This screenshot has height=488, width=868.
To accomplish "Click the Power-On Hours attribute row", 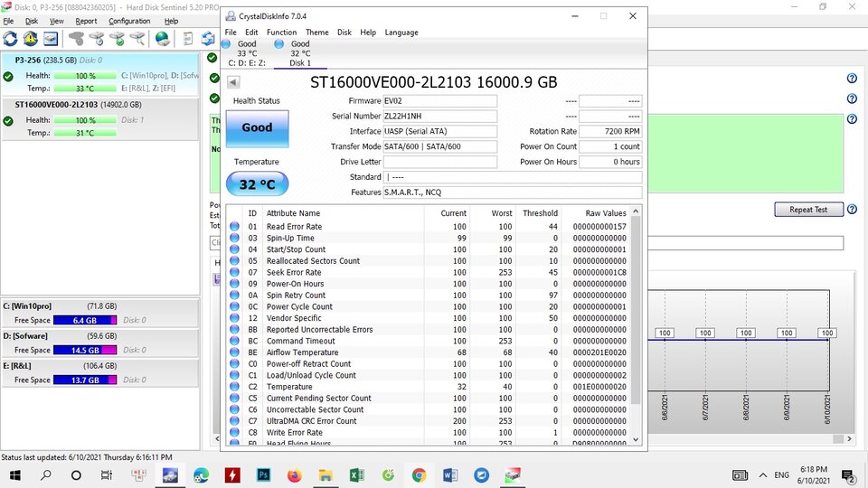I will coord(429,284).
